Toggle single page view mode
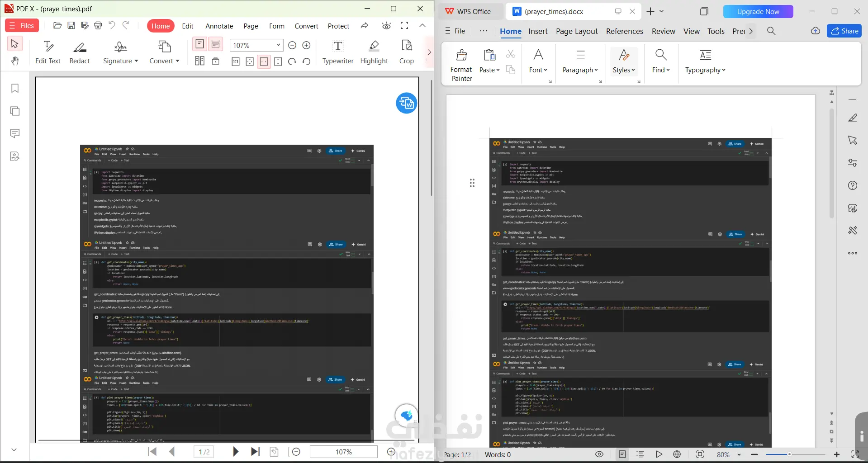The image size is (868, 463). (x=199, y=44)
